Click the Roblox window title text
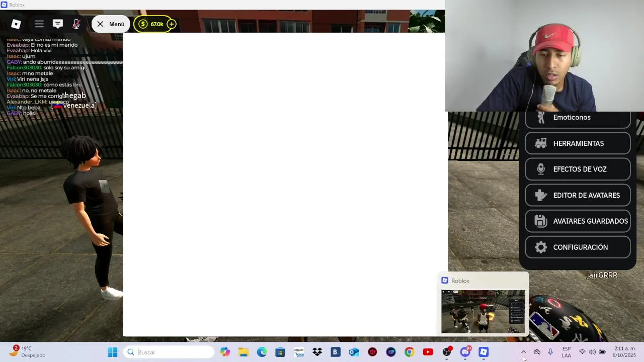 [17, 5]
